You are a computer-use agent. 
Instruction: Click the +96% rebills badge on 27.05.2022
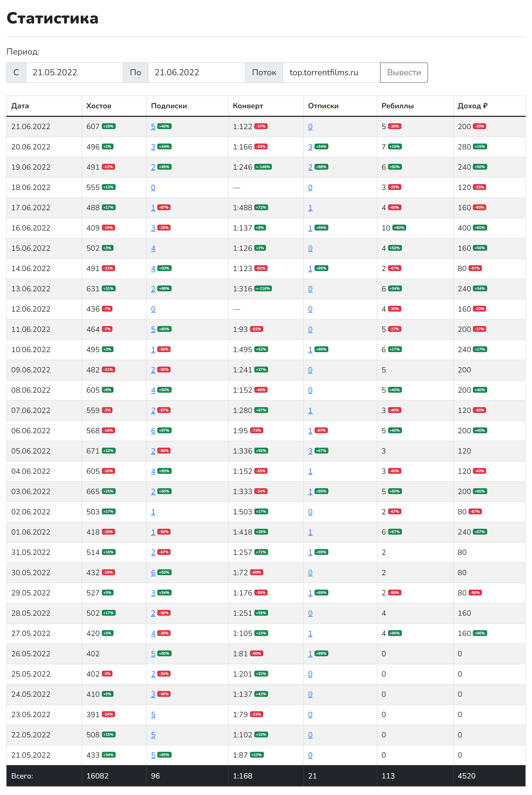pyautogui.click(x=394, y=633)
